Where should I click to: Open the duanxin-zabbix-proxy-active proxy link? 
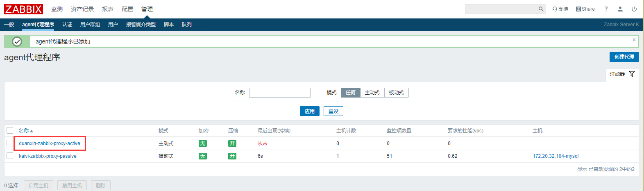(x=50, y=143)
